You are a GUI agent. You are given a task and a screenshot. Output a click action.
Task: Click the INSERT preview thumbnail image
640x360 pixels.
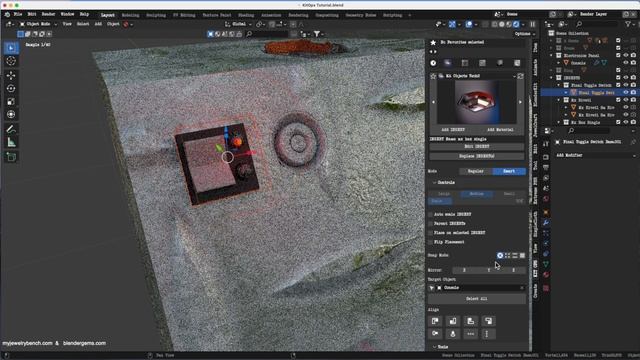pyautogui.click(x=477, y=102)
